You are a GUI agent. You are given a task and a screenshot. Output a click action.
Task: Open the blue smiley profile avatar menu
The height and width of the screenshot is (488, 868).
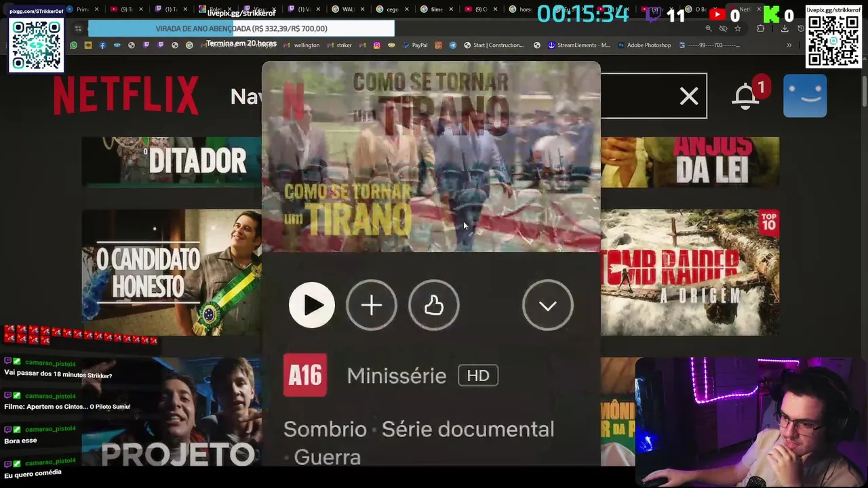[805, 96]
